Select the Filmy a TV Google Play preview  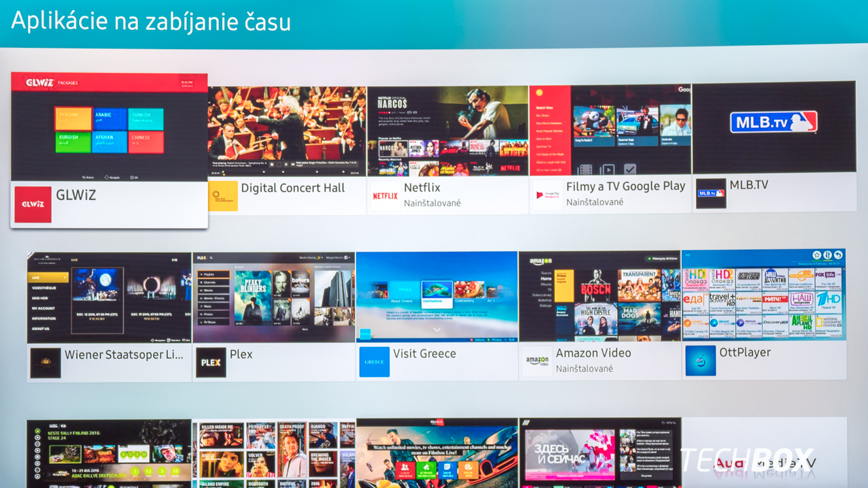pyautogui.click(x=610, y=130)
